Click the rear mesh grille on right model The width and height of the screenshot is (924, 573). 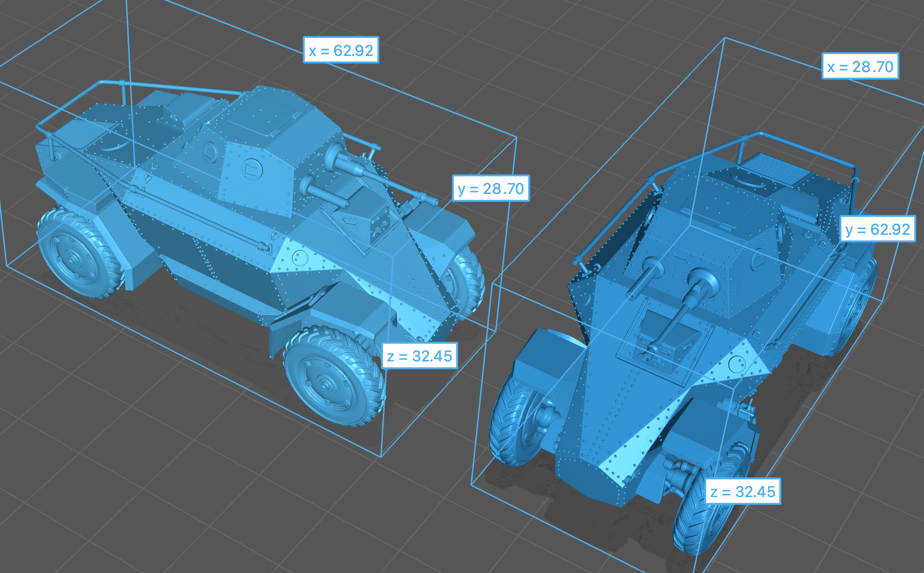(x=776, y=168)
